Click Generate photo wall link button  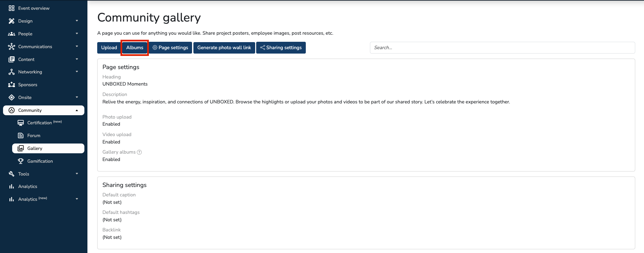point(224,48)
